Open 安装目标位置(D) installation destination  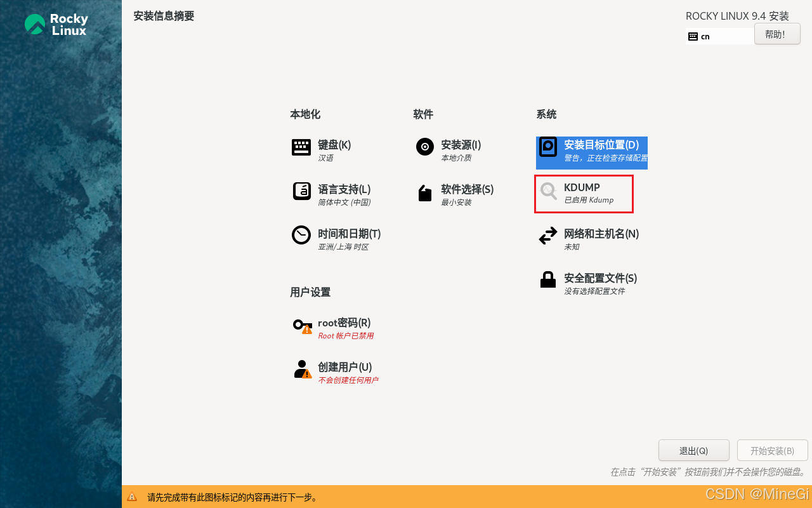[592, 152]
